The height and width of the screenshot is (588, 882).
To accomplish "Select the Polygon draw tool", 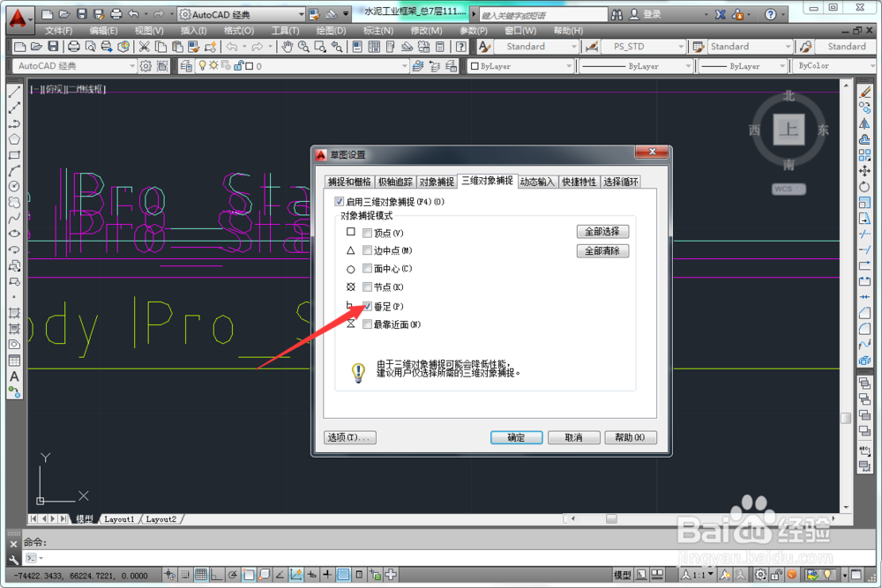I will (15, 139).
